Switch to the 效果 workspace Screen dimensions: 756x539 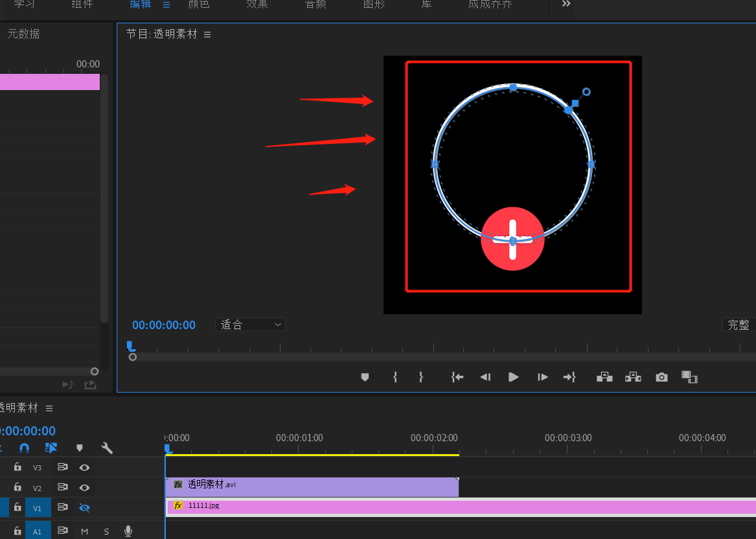257,5
